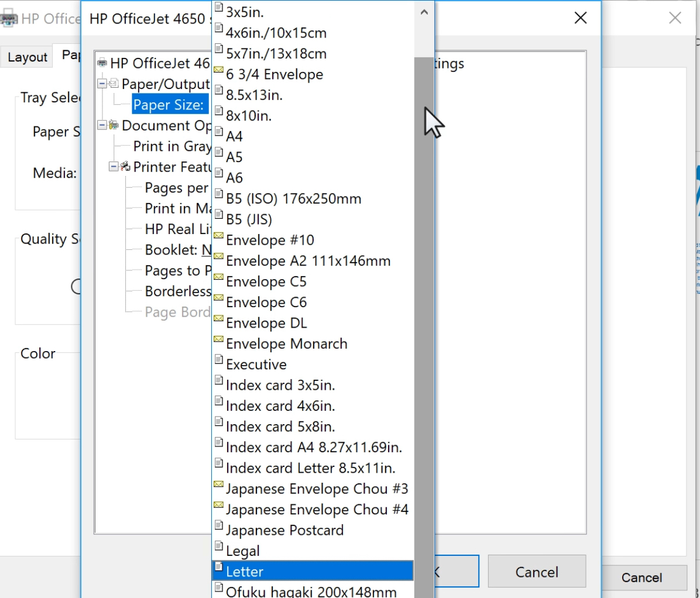
Task: Click the Index card 4x6in. icon
Action: pos(219,401)
